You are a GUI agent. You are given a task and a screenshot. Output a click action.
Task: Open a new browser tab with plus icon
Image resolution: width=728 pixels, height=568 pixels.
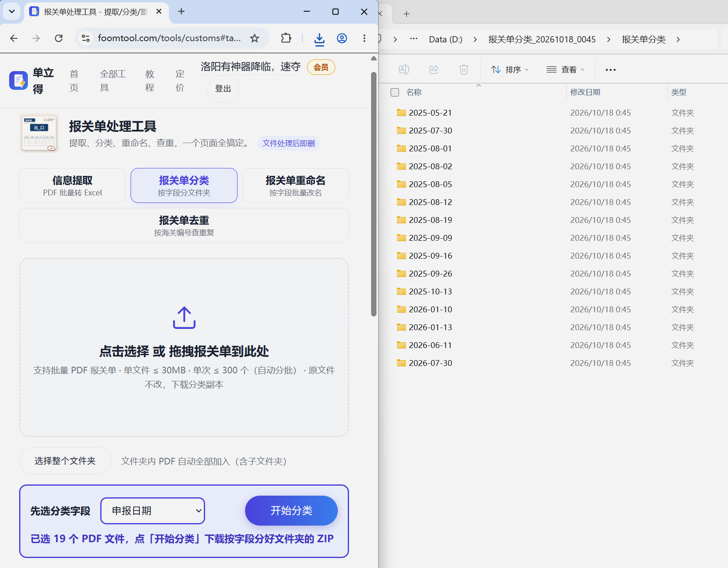181,12
